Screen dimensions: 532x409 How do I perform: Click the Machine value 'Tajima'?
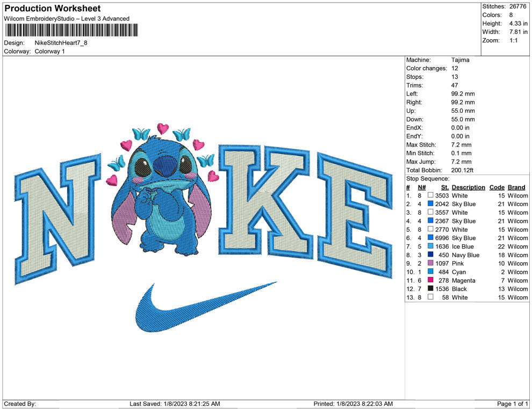[x=461, y=60]
